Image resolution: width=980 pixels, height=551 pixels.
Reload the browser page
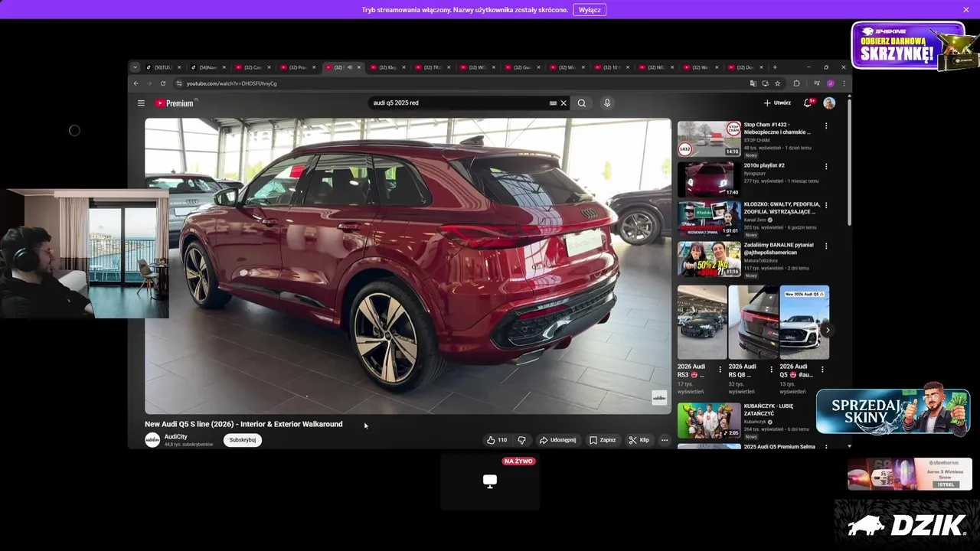coord(163,83)
